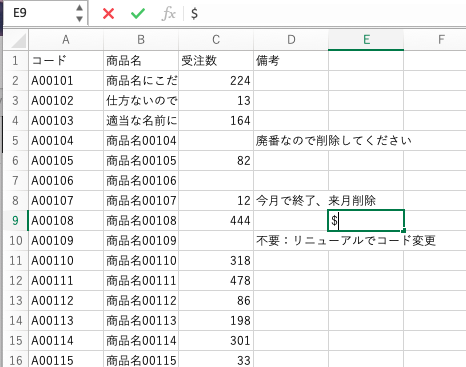Click the fill handle of cell E9
The height and width of the screenshot is (367, 466).
pos(404,230)
